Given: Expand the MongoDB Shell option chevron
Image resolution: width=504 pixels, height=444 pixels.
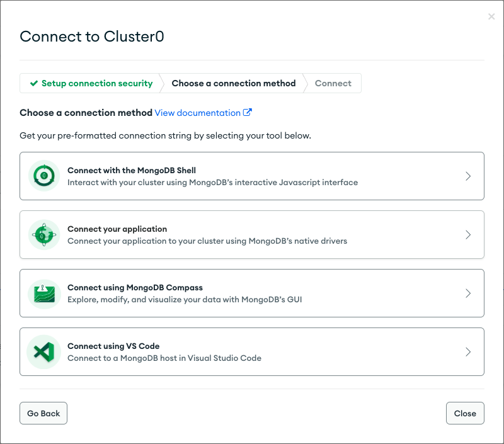Looking at the screenshot, I should point(468,176).
